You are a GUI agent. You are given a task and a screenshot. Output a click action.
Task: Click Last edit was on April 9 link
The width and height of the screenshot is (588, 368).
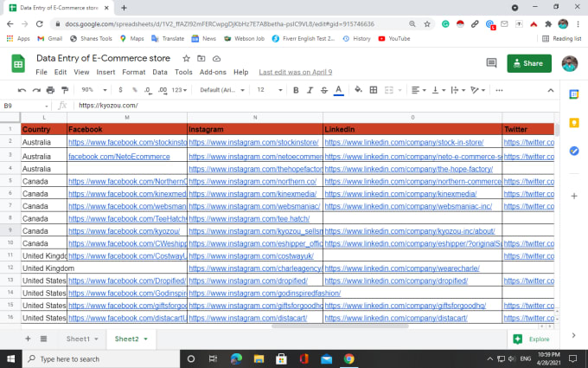coord(296,72)
